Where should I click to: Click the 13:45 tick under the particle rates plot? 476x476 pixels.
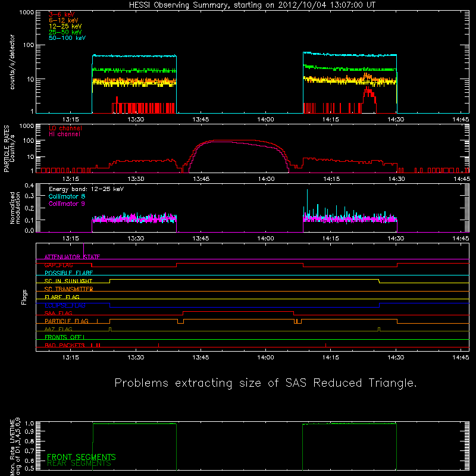coord(201,179)
